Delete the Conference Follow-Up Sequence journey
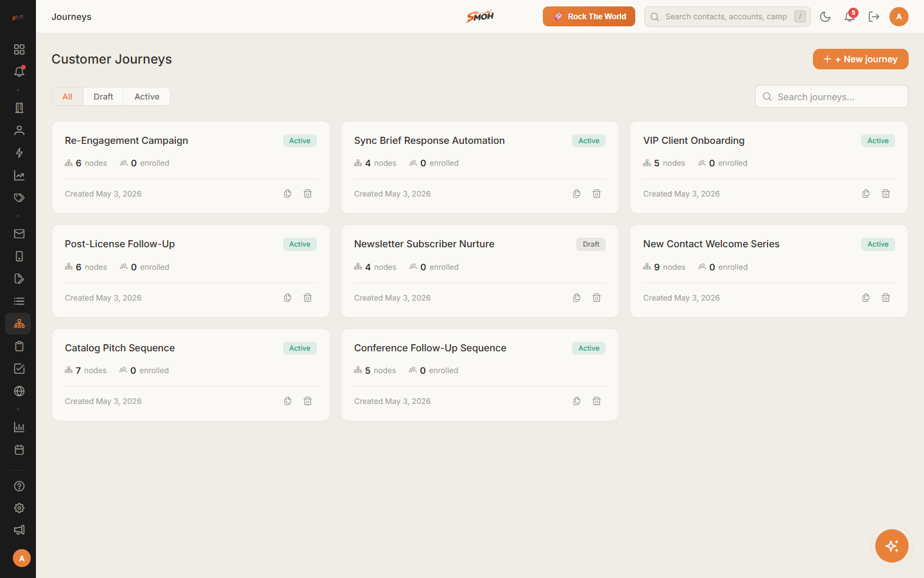Image resolution: width=924 pixels, height=578 pixels. point(597,401)
